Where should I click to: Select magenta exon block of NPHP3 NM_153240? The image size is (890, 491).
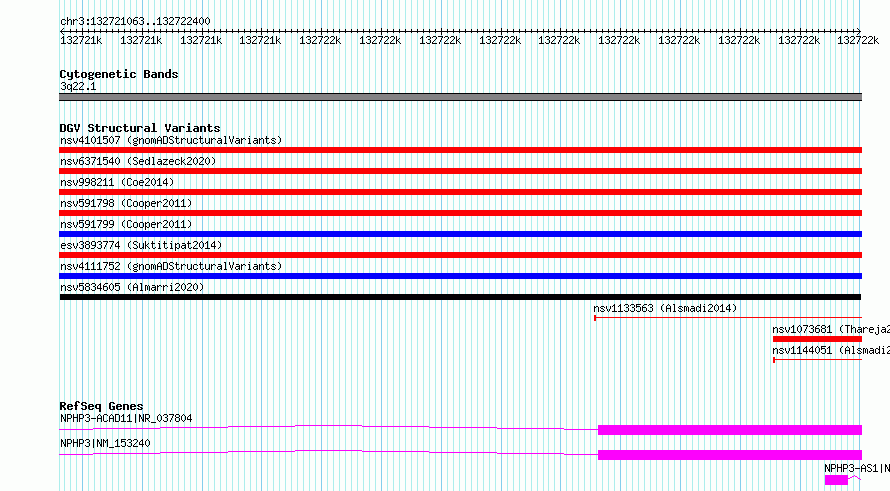[x=730, y=455]
